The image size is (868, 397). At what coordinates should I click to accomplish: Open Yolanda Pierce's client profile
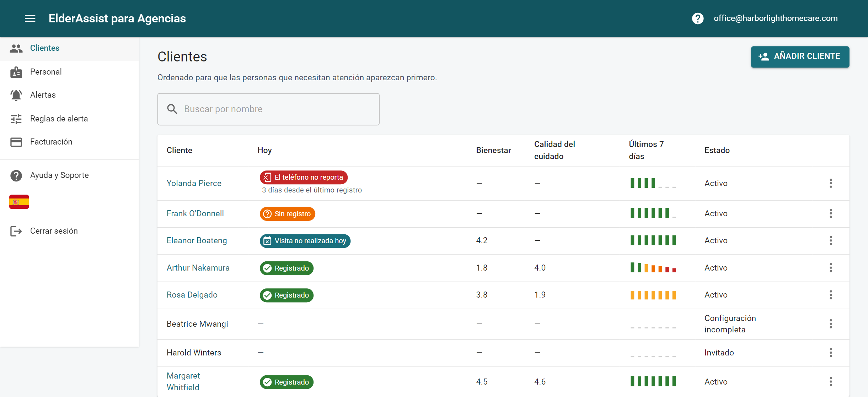[194, 183]
